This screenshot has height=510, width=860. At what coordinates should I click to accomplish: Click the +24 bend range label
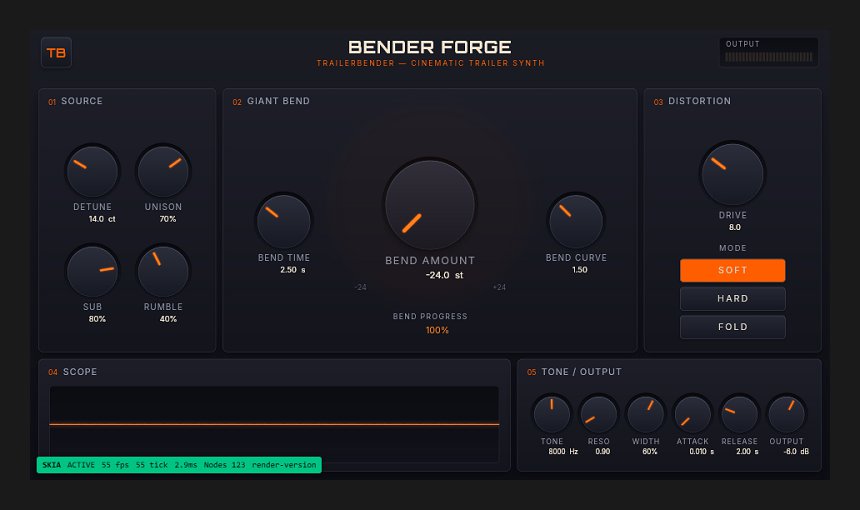[499, 287]
